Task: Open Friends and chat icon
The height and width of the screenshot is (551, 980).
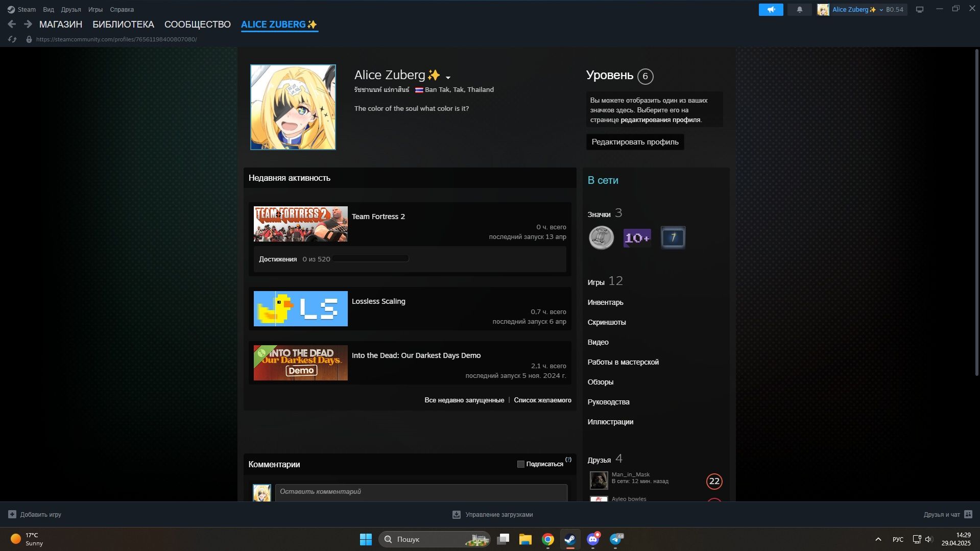Action: [x=968, y=514]
